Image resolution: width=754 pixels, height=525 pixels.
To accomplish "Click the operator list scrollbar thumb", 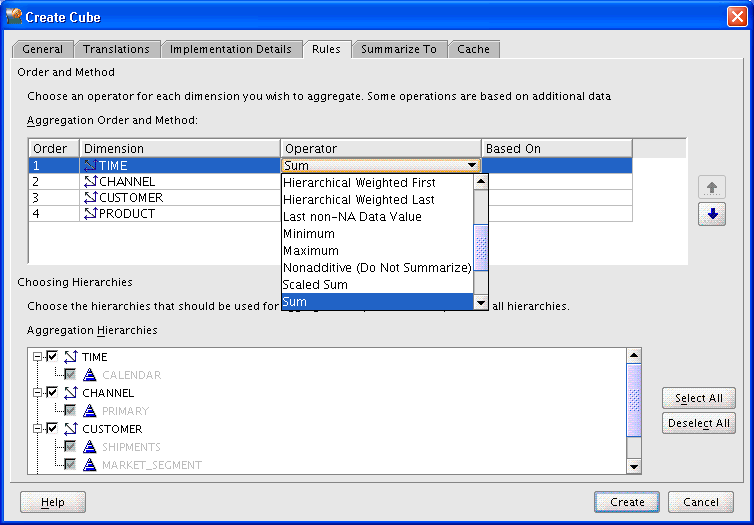I will point(481,248).
